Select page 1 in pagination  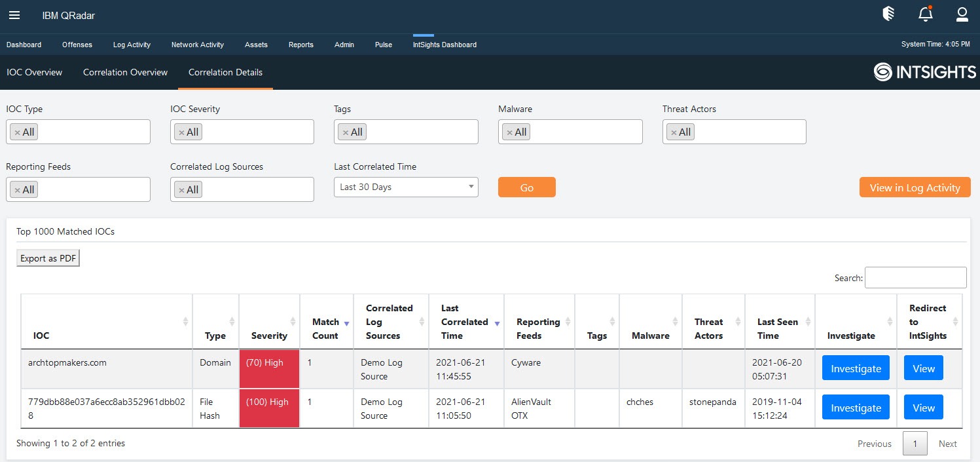pyautogui.click(x=915, y=444)
